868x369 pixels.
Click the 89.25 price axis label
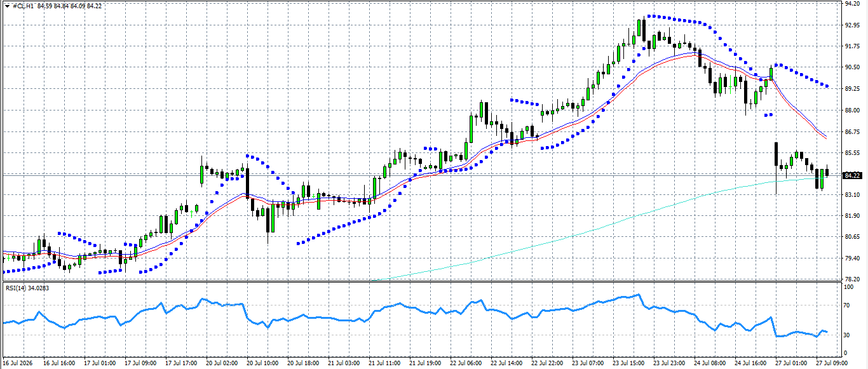852,89
